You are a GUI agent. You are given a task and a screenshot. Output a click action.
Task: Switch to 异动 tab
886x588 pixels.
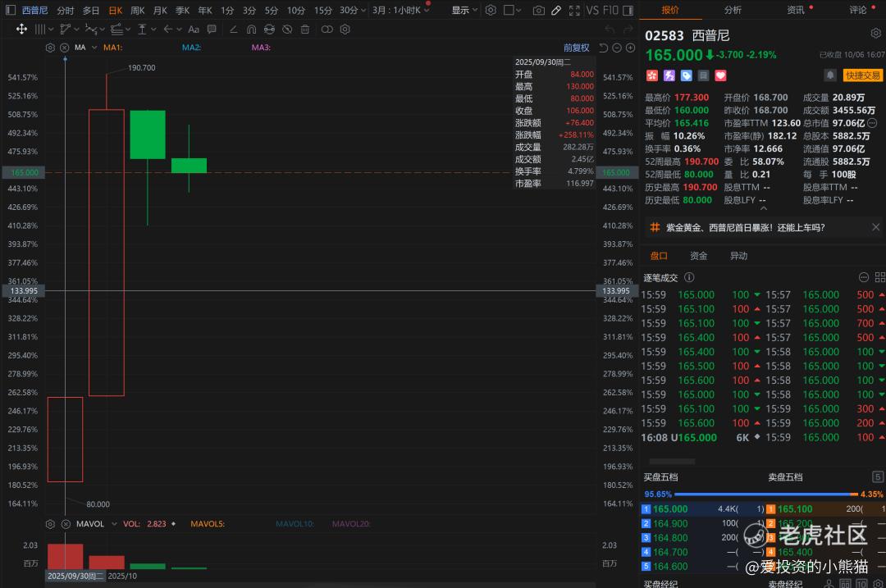(x=738, y=256)
